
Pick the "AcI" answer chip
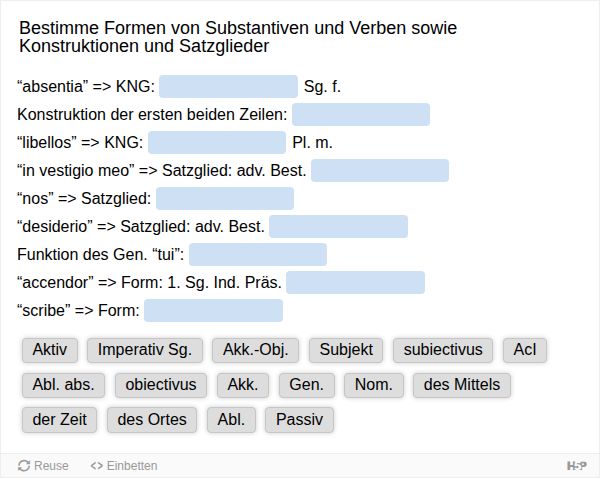525,350
